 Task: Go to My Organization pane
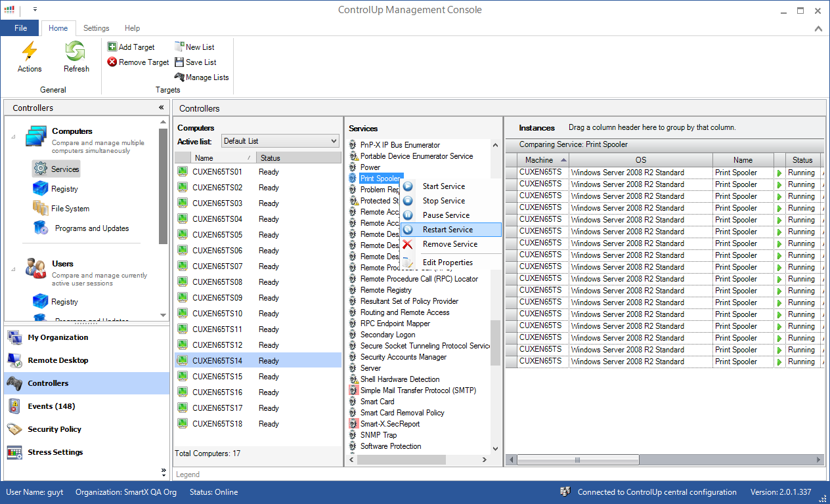[x=87, y=337]
